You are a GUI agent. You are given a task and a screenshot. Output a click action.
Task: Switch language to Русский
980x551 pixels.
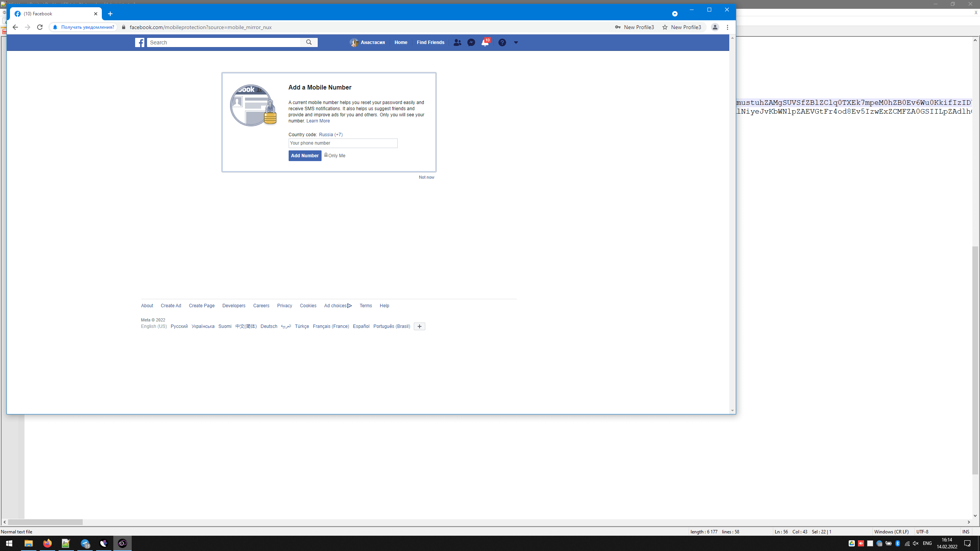pos(179,326)
